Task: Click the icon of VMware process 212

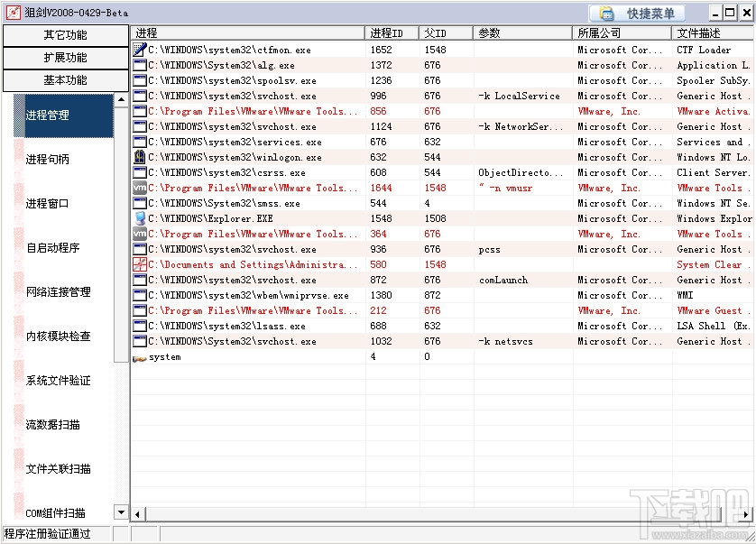Action: click(139, 310)
